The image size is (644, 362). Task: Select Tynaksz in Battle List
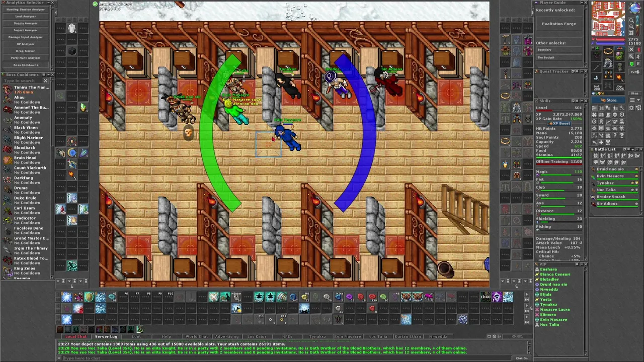tap(614, 183)
